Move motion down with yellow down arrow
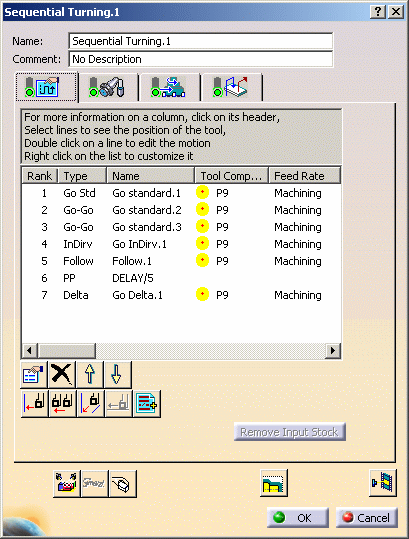This screenshot has height=539, width=409. [117, 374]
